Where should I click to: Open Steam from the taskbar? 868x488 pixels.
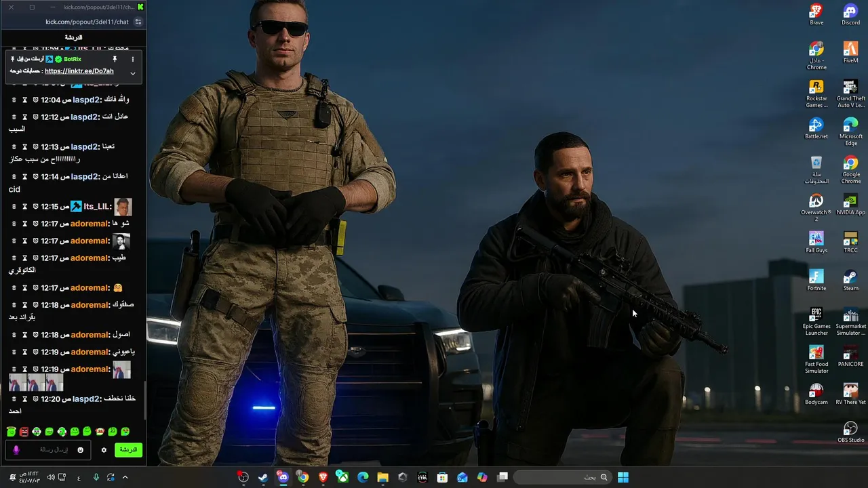point(263,477)
